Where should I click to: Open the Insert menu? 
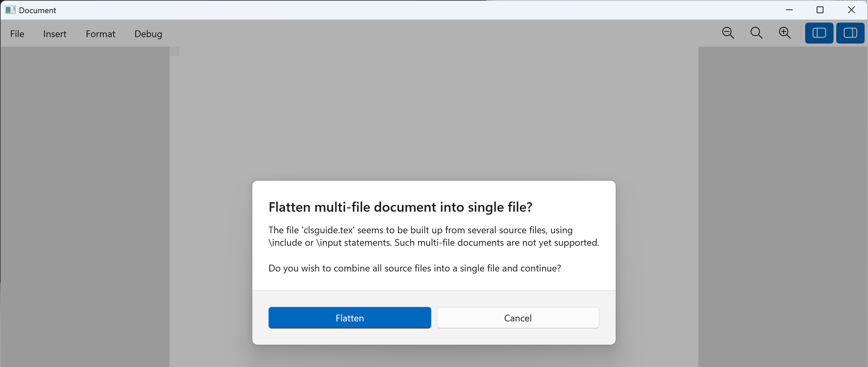[x=55, y=34]
